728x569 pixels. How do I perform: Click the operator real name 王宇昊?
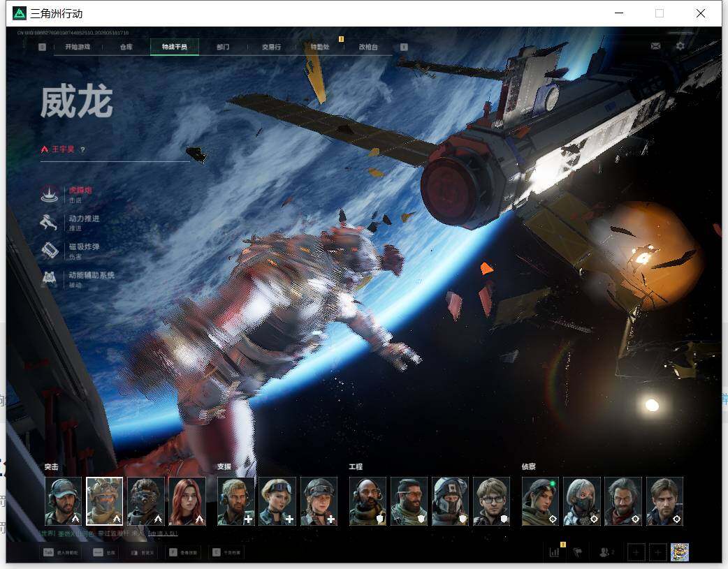pos(63,149)
